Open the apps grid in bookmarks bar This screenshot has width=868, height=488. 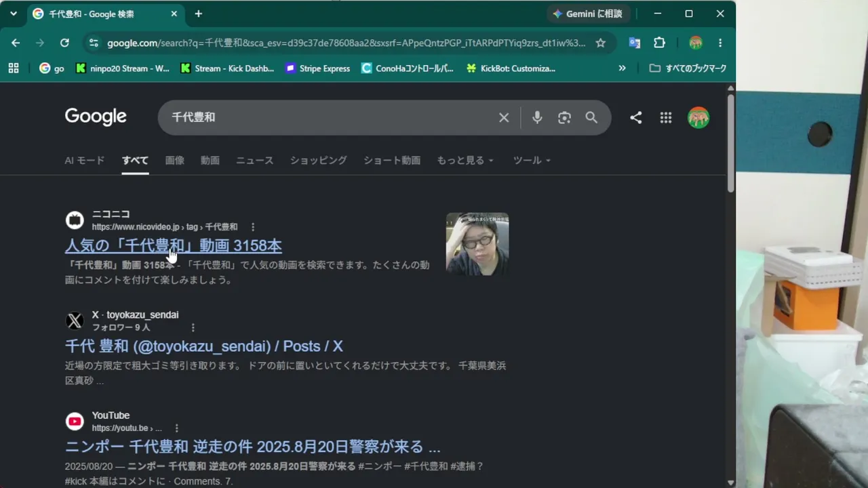pos(14,68)
